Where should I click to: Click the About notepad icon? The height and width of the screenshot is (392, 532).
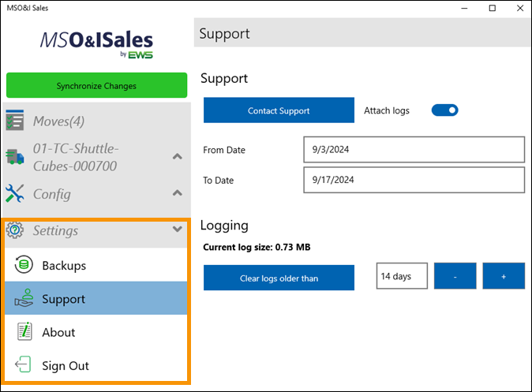click(24, 331)
